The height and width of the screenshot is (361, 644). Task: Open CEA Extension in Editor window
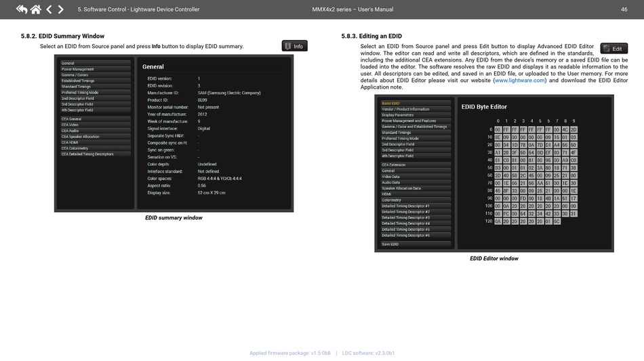pos(416,165)
